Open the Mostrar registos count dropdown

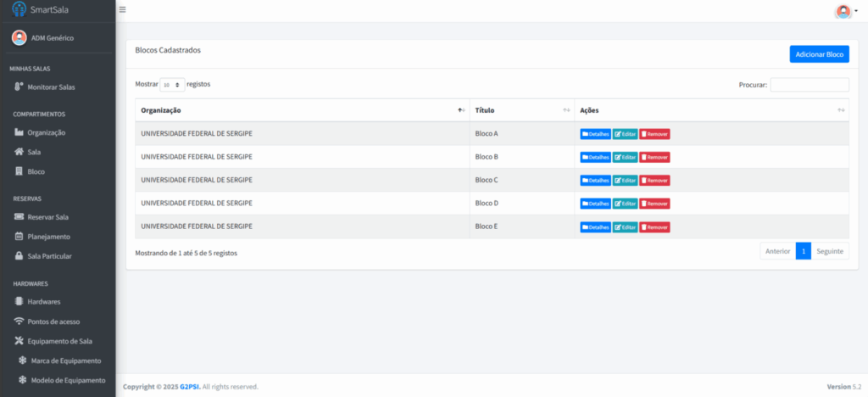172,85
